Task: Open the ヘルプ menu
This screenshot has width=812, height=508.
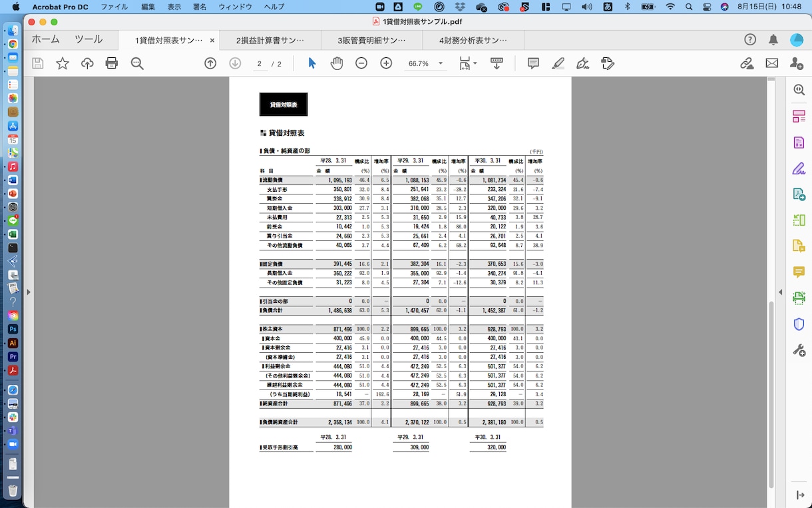Action: tap(274, 7)
